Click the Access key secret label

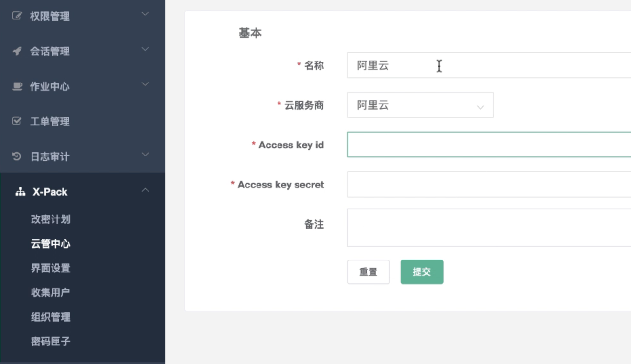coord(281,185)
